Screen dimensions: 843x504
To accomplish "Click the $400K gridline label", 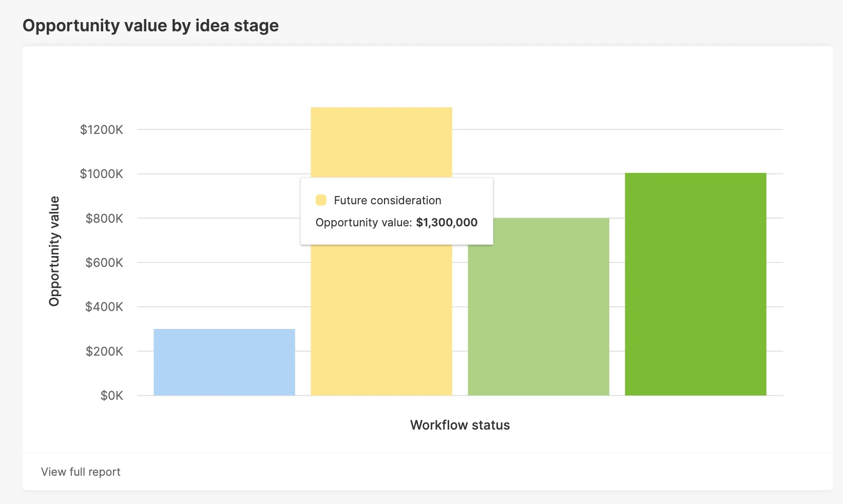I will click(x=105, y=306).
